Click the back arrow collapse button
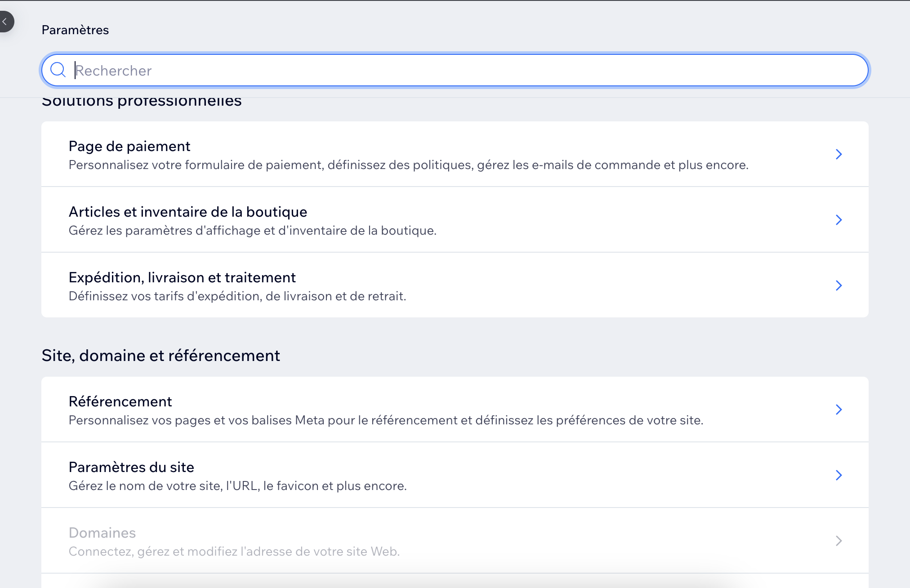This screenshot has width=910, height=588. (5, 21)
